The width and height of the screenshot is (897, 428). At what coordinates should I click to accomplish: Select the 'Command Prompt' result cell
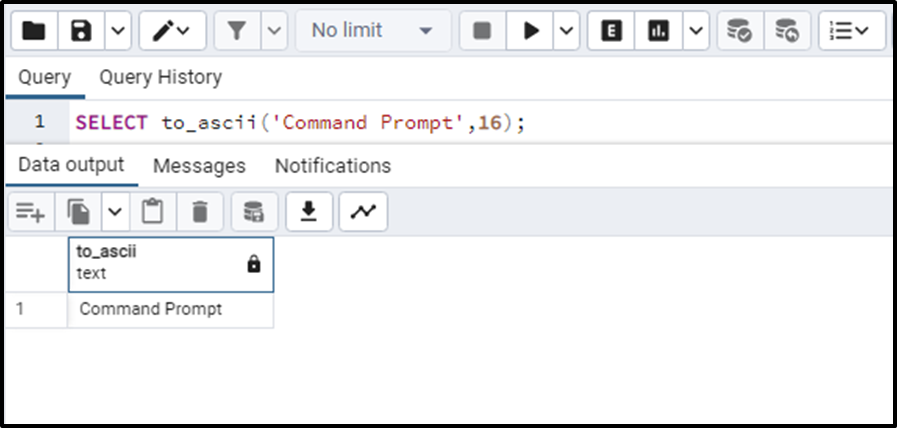point(170,310)
